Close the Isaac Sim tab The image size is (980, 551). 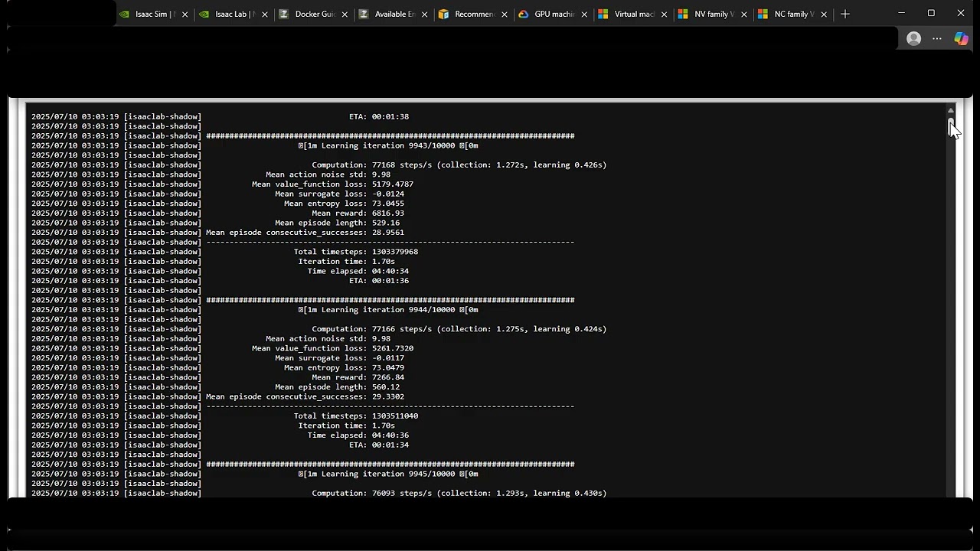tap(185, 15)
